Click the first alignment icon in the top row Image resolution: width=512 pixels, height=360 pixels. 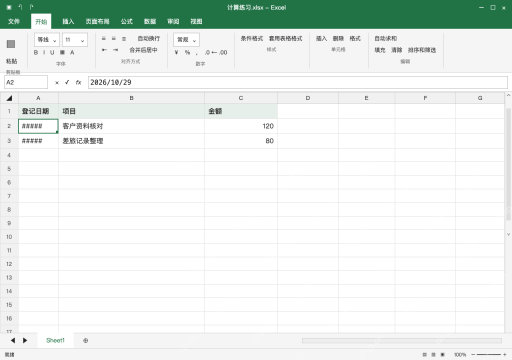[104, 39]
